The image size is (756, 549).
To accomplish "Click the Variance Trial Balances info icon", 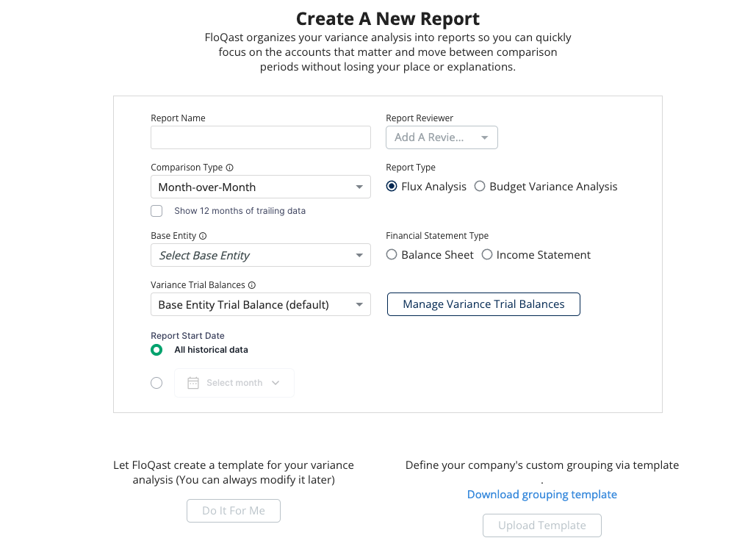I will pyautogui.click(x=252, y=285).
